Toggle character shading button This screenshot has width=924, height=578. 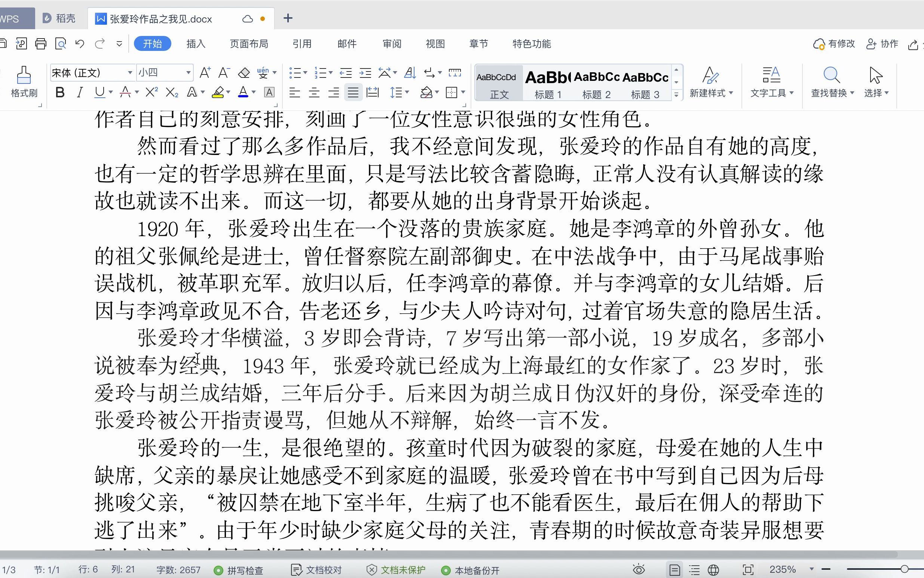coord(269,92)
